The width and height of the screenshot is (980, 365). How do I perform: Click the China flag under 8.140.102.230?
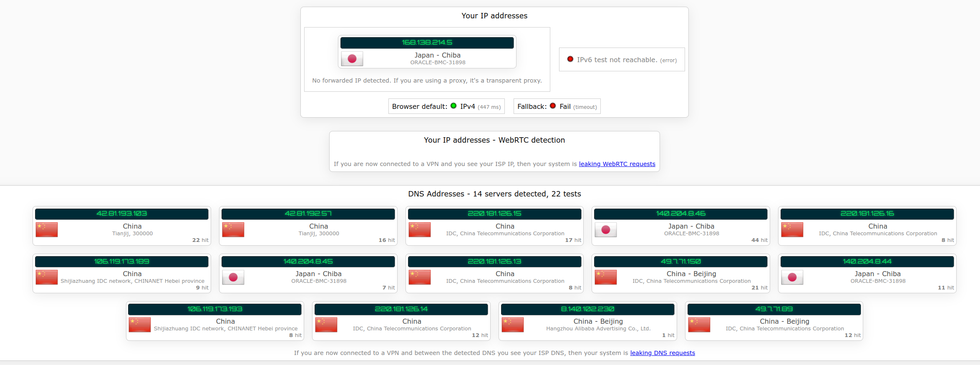(512, 325)
